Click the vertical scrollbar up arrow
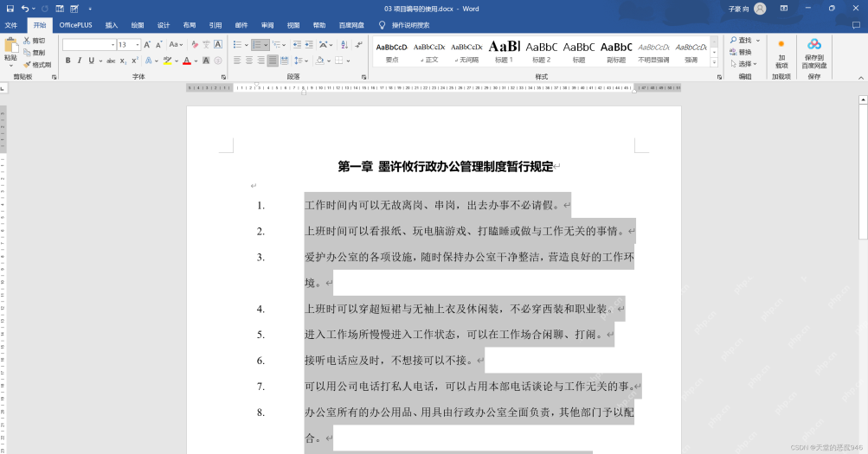The width and height of the screenshot is (868, 454). coord(863,99)
